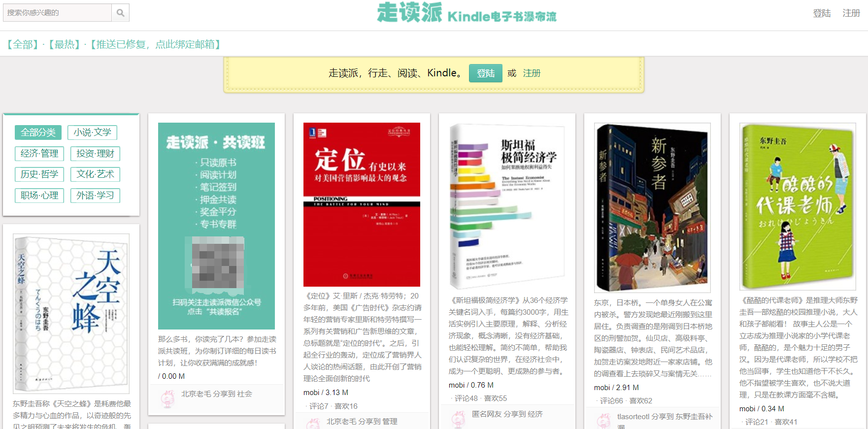Click 注册 in the top-right header
This screenshot has height=429, width=868.
click(851, 13)
